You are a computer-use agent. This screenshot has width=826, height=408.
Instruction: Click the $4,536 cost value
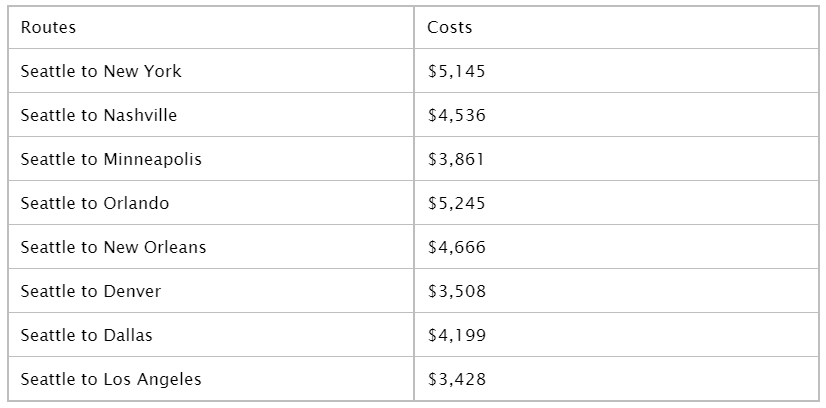(456, 115)
